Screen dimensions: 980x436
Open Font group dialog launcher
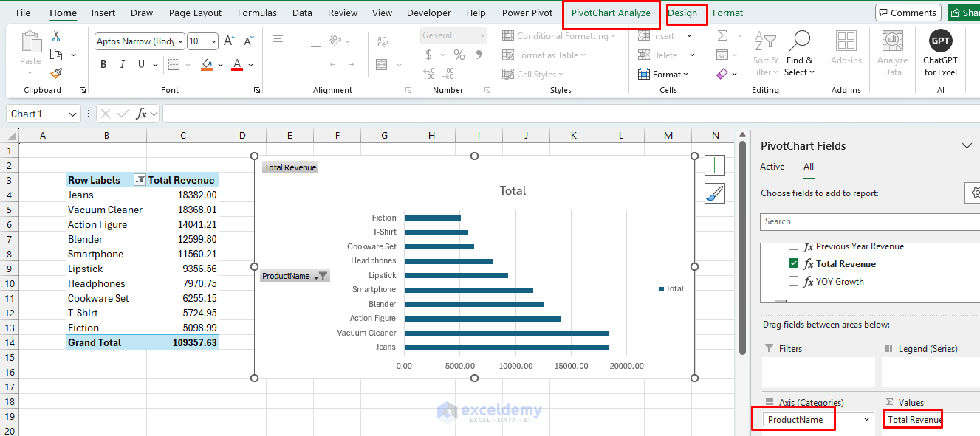tap(257, 90)
